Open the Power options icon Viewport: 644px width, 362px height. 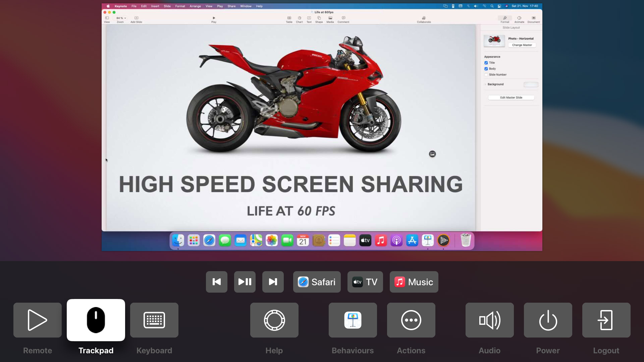coord(548,320)
